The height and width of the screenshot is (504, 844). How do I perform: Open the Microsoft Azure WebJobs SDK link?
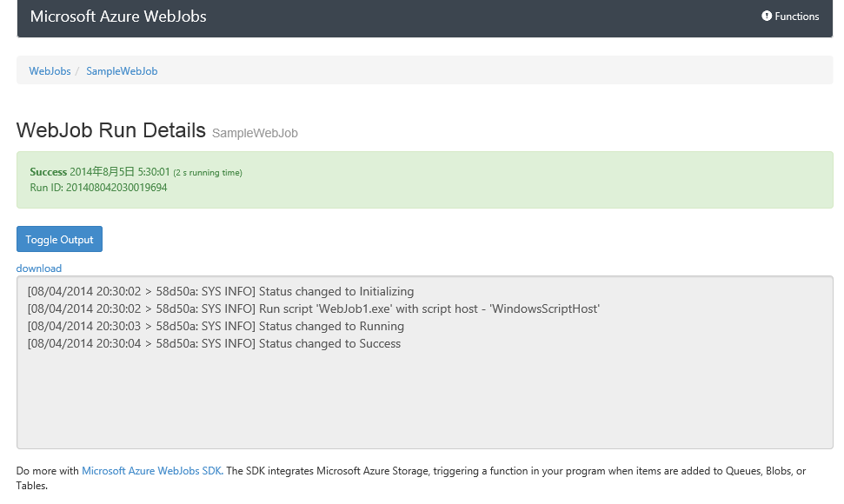151,471
